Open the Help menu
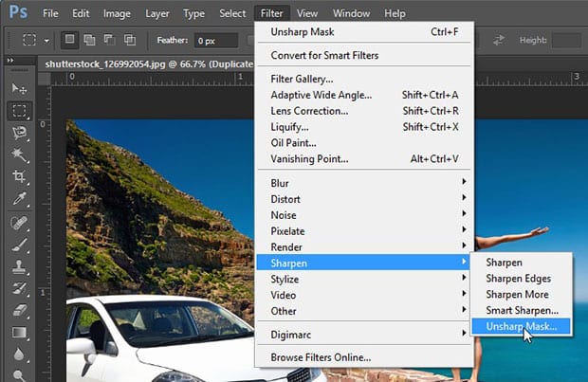 (395, 13)
